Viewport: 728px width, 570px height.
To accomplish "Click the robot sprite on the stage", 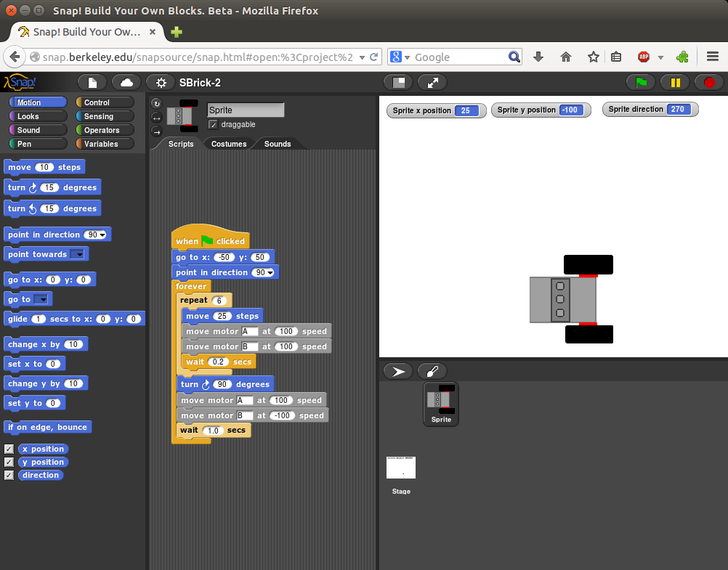I will 572,299.
